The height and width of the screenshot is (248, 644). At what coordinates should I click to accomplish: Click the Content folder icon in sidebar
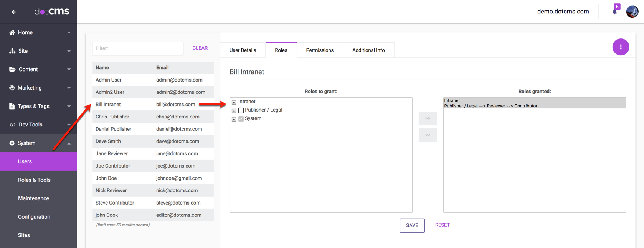coord(12,69)
